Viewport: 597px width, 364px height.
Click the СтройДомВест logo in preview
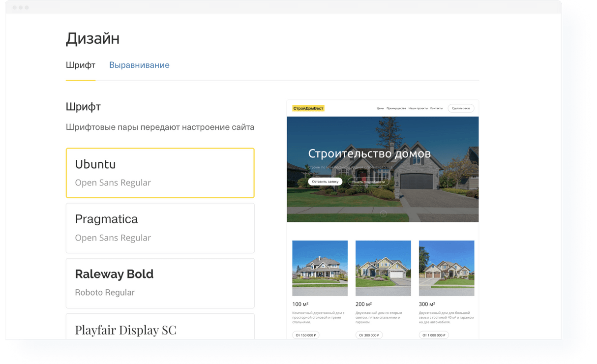tap(308, 108)
